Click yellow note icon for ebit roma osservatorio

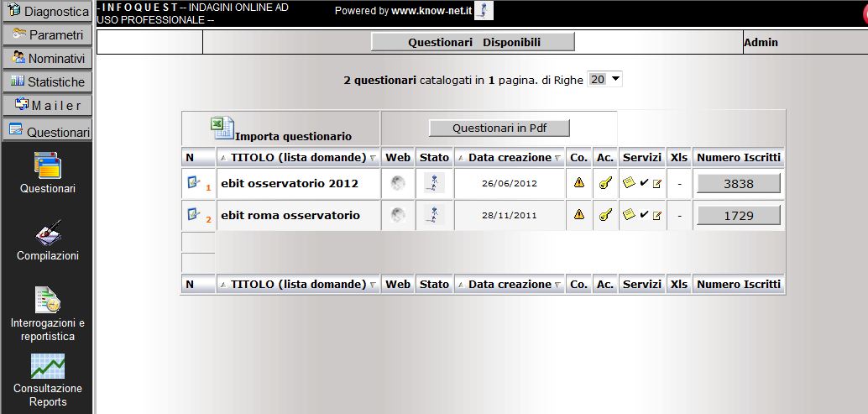[629, 214]
